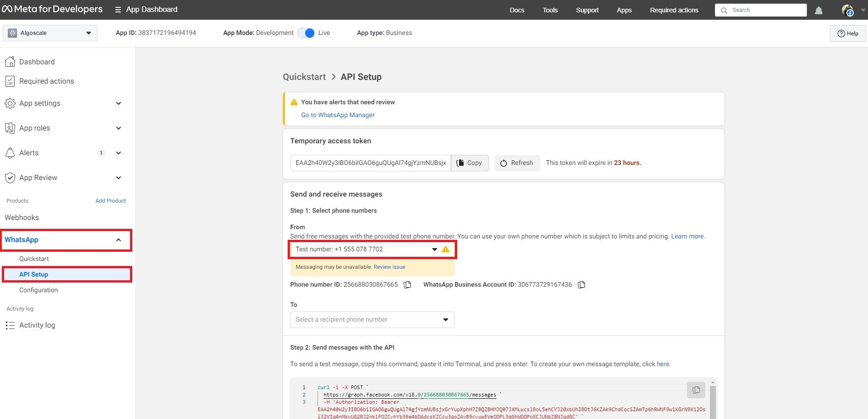Click the 'Temporary access token' heading

coord(330,141)
